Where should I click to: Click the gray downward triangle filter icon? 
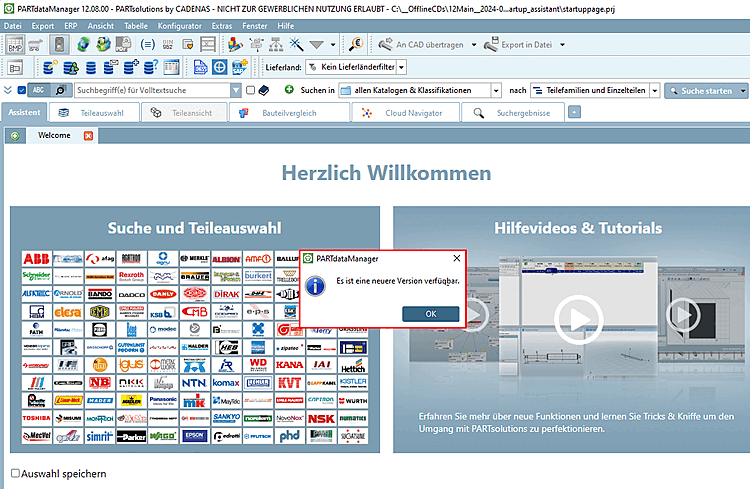(316, 44)
